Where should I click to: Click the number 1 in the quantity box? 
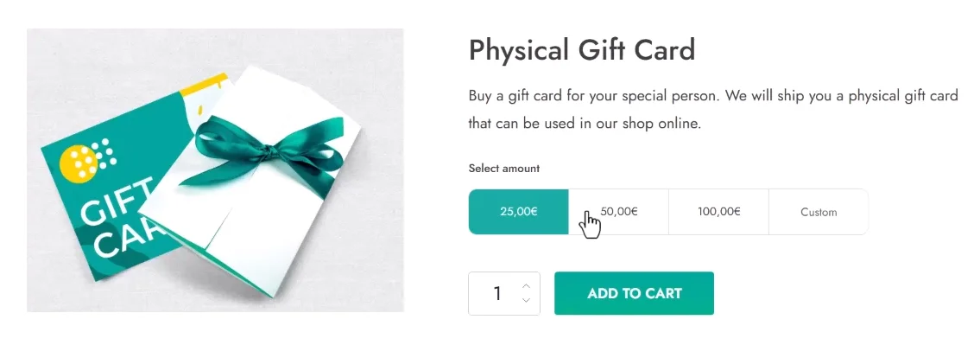(497, 293)
